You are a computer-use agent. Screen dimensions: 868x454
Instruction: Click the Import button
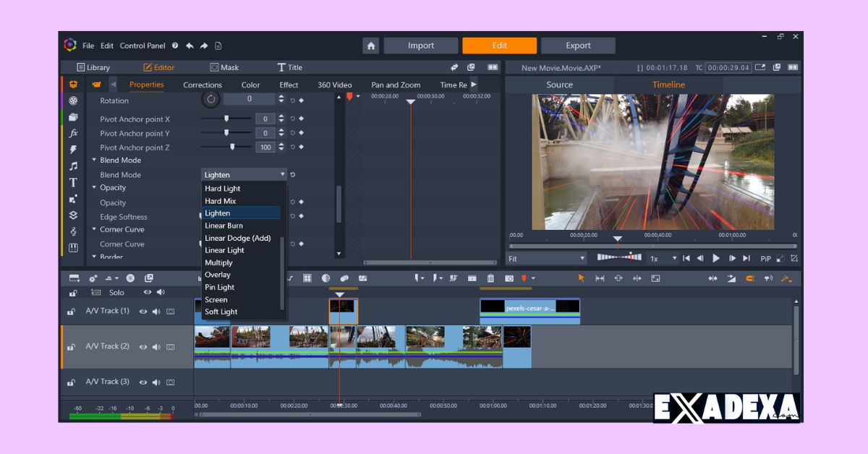click(x=421, y=46)
